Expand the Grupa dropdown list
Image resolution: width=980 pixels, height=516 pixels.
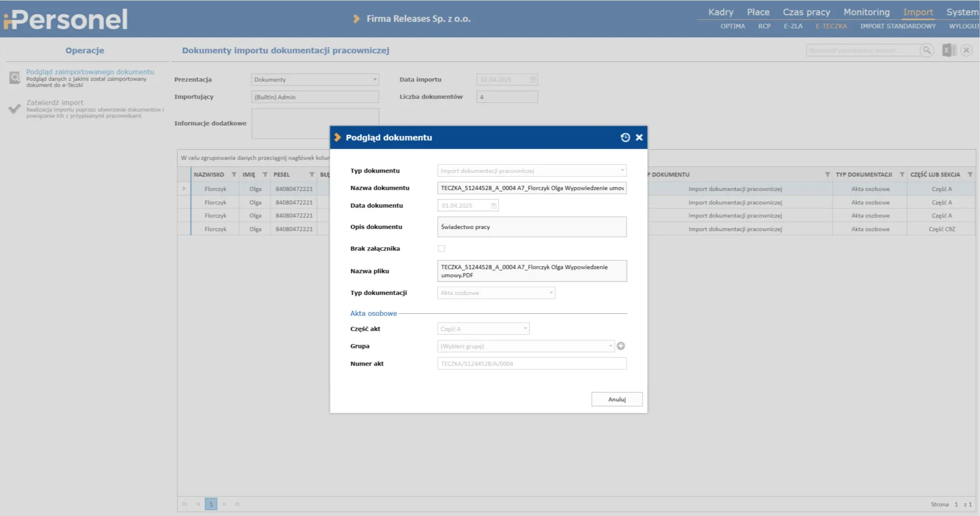click(610, 346)
